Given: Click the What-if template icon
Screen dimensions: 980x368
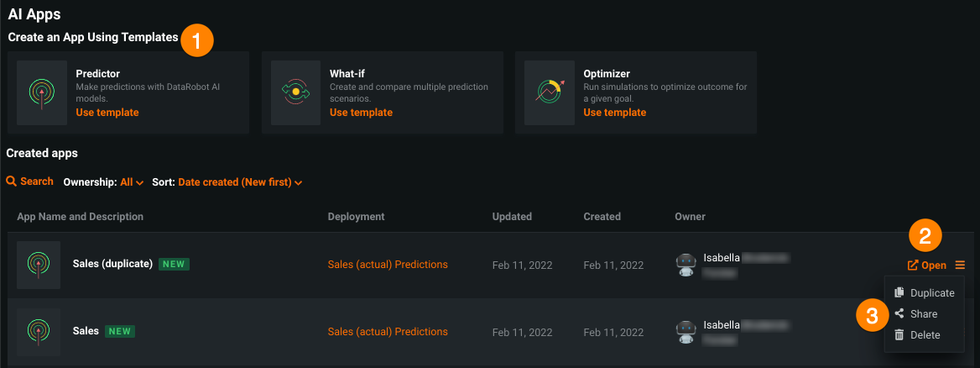Looking at the screenshot, I should 295,92.
